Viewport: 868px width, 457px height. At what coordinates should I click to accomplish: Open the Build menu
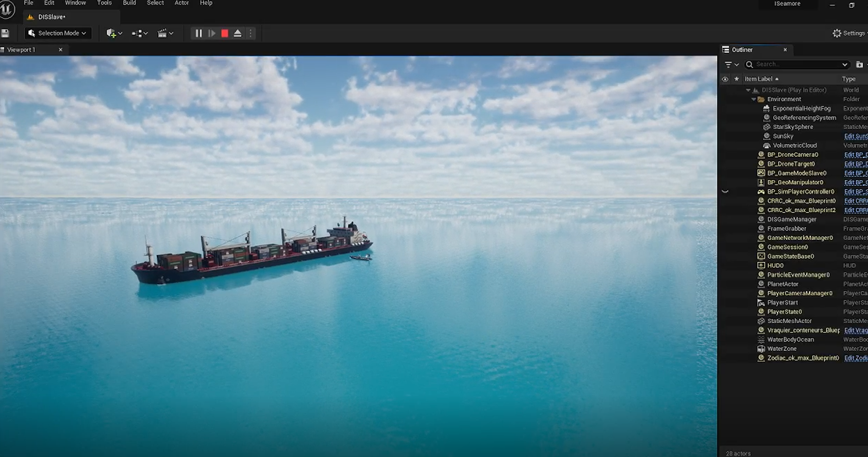click(x=129, y=3)
